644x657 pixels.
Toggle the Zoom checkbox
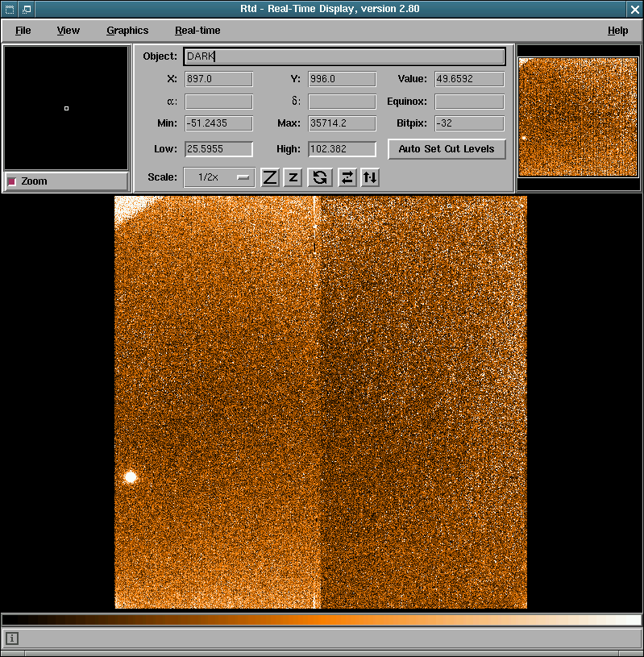tap(12, 181)
